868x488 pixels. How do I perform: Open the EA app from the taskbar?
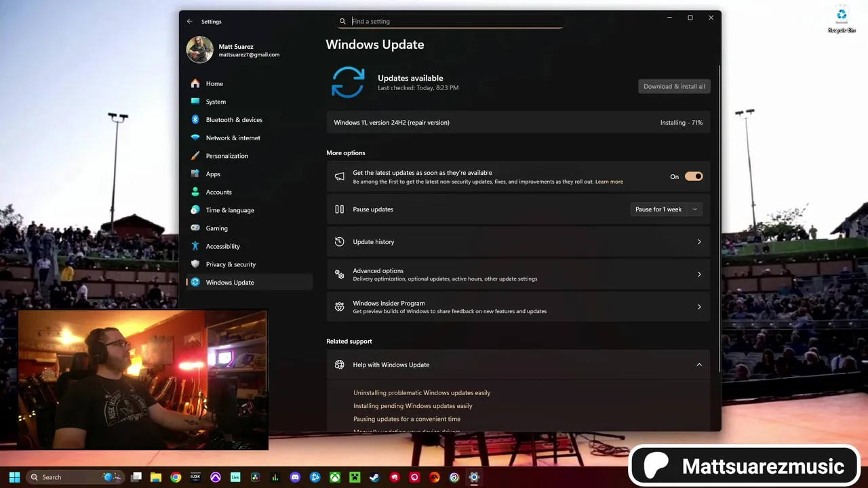[434, 477]
